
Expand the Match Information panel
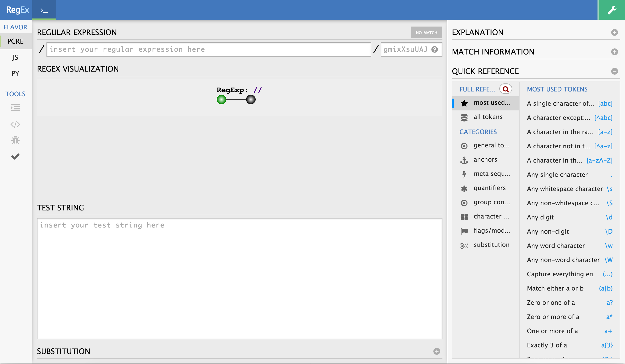click(614, 52)
